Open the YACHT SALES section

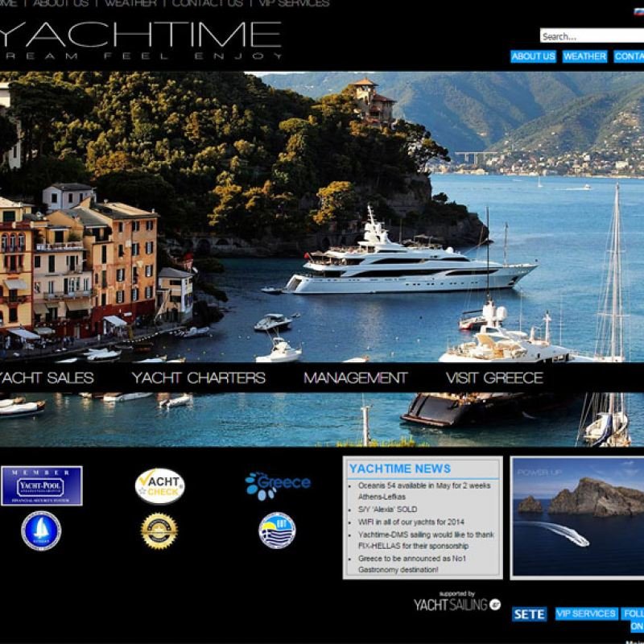tap(47, 378)
